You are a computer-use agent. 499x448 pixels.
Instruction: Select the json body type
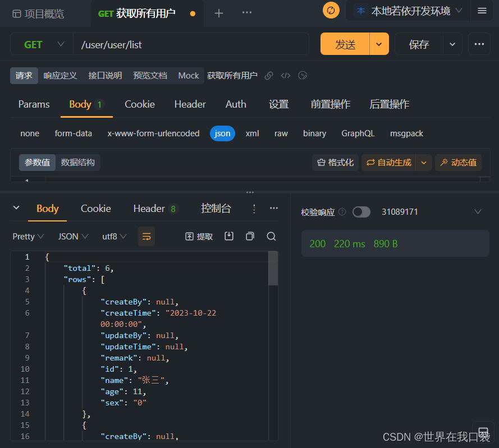[222, 133]
